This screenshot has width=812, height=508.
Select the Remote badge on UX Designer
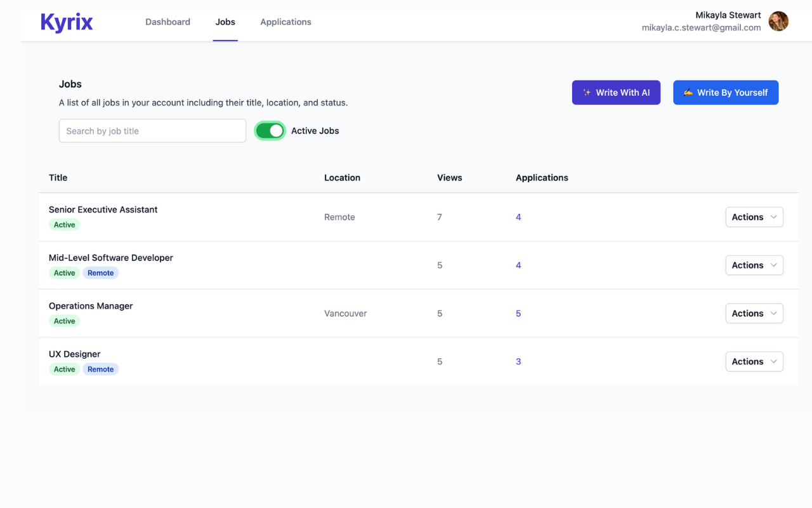pos(100,369)
